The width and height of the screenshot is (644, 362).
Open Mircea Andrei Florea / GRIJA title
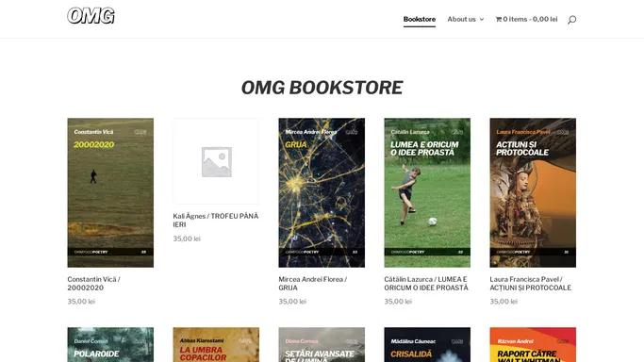[x=313, y=283]
